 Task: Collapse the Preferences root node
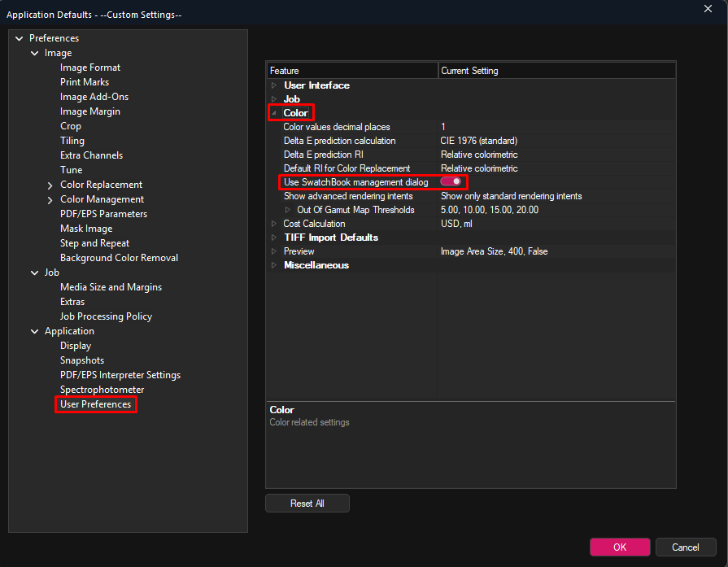(x=19, y=38)
